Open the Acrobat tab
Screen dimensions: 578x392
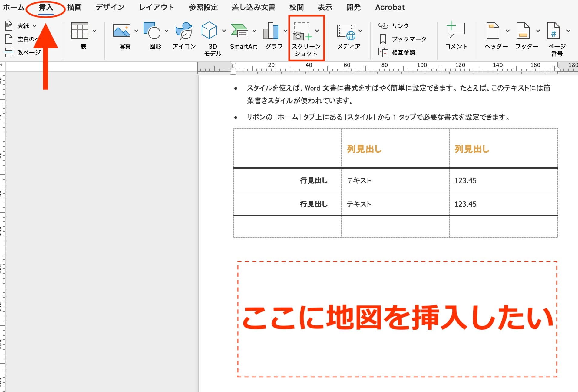[x=390, y=7]
